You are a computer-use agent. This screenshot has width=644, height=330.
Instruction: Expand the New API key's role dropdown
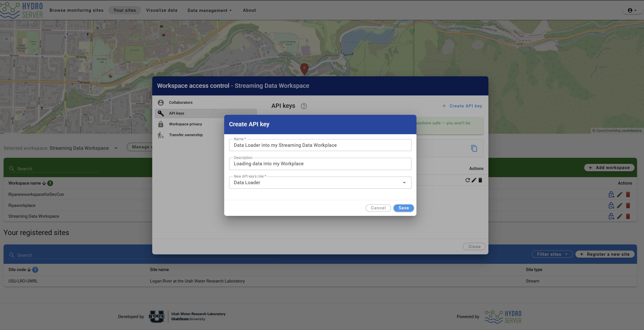pyautogui.click(x=404, y=183)
